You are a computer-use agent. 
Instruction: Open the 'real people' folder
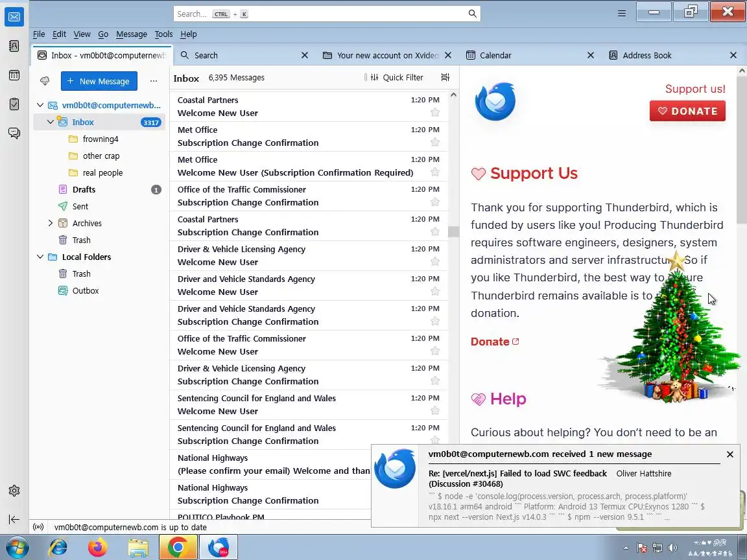pyautogui.click(x=99, y=172)
